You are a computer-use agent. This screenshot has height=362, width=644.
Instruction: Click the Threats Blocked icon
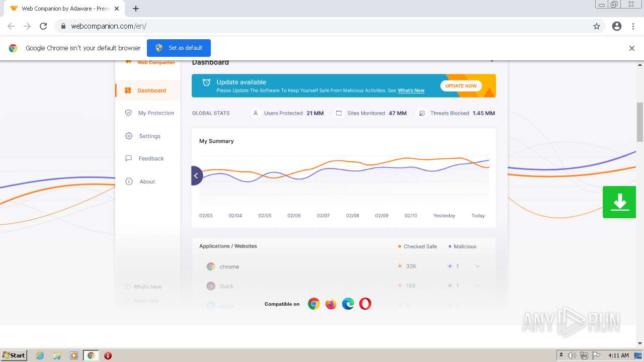[422, 113]
